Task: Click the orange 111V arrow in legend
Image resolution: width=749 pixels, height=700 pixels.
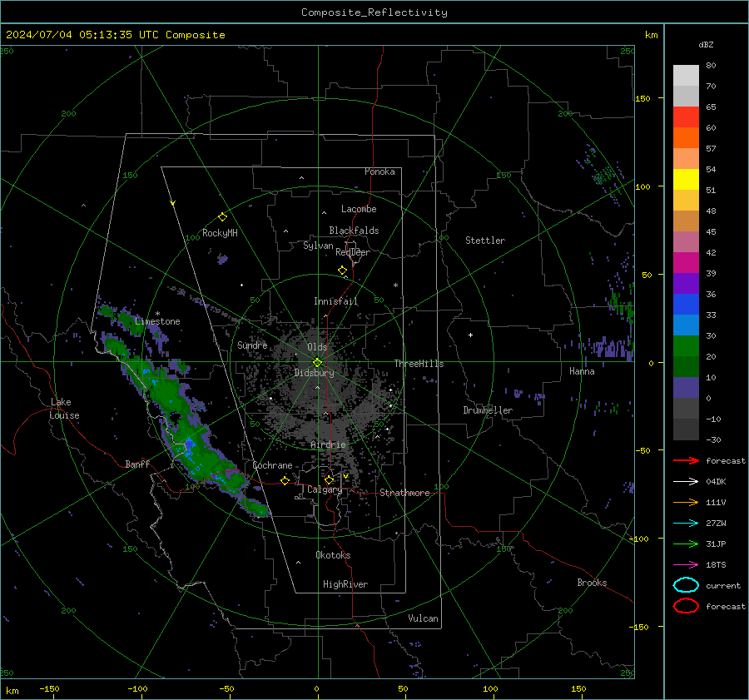Action: [x=686, y=502]
